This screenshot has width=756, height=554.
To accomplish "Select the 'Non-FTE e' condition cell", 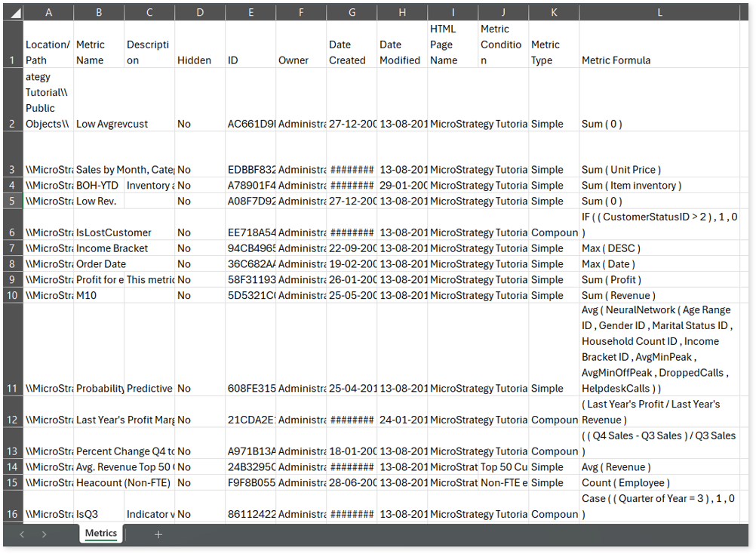I will [x=503, y=482].
